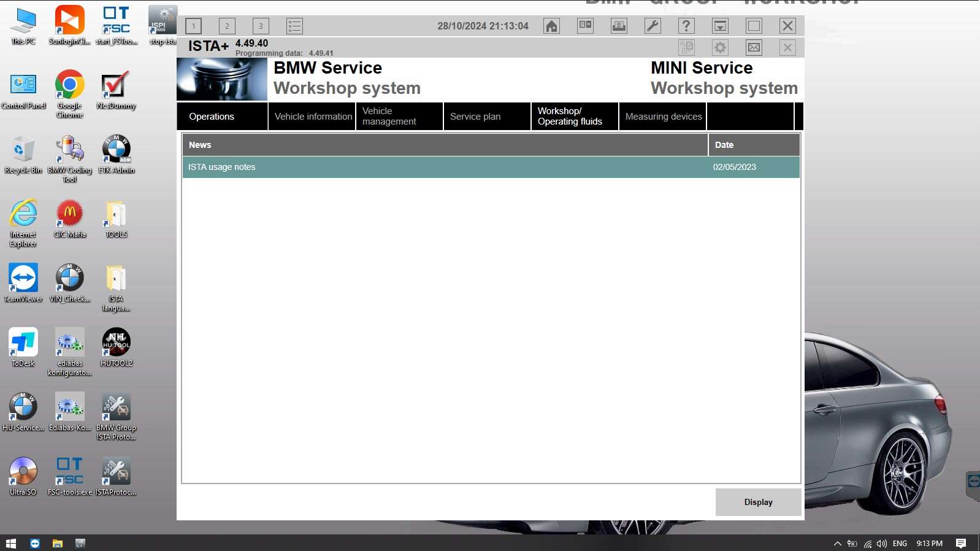Click the greyed gear icon in ISTA

coord(721,47)
